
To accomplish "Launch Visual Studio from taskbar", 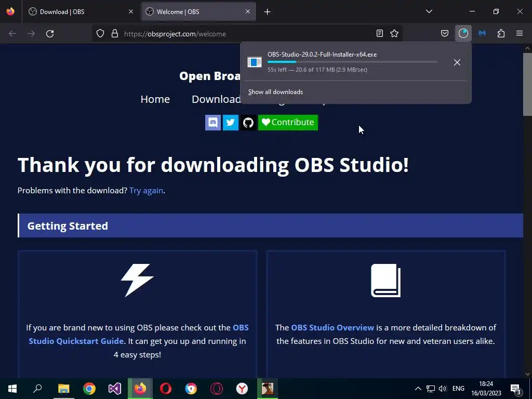I will pos(115,389).
